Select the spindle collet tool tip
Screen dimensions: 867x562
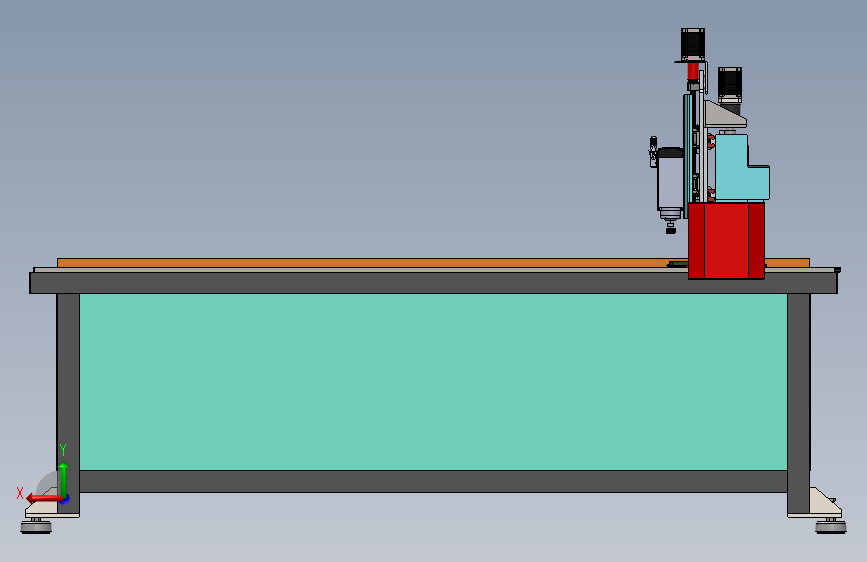point(671,227)
